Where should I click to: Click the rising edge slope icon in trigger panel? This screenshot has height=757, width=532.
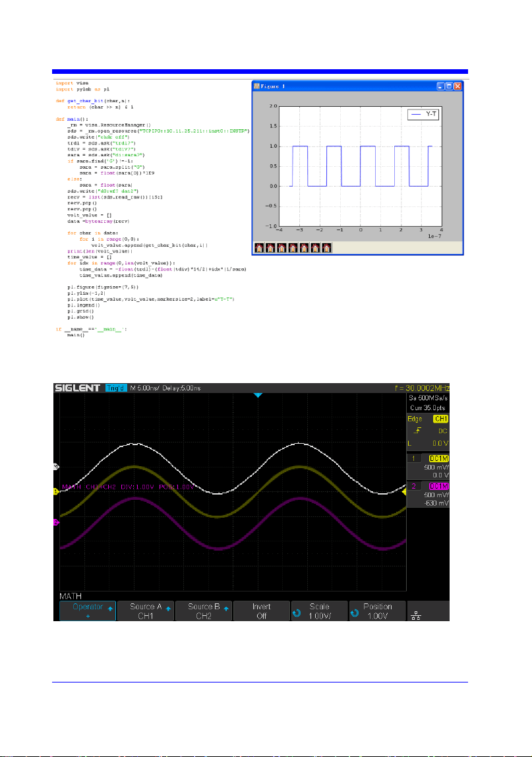pos(417,431)
